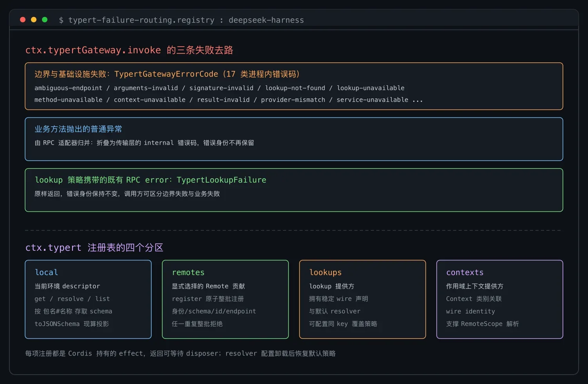
Task: Click 'wire identity' line in contexts card
Action: point(470,312)
